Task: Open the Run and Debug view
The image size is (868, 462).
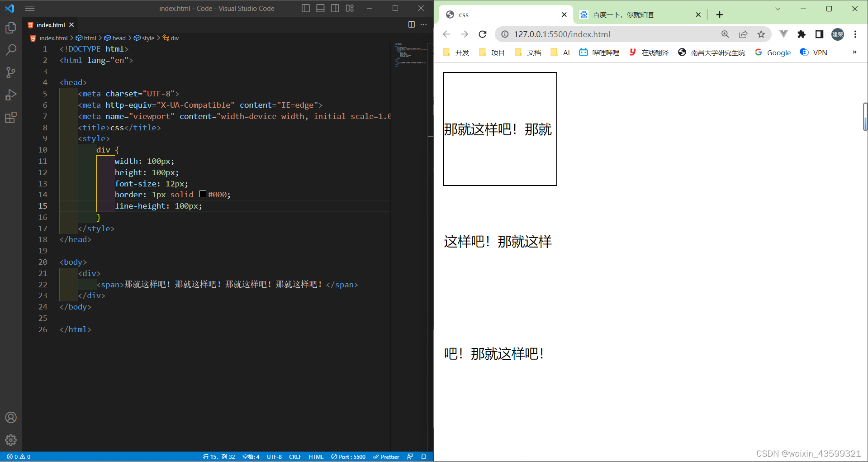Action: click(11, 95)
